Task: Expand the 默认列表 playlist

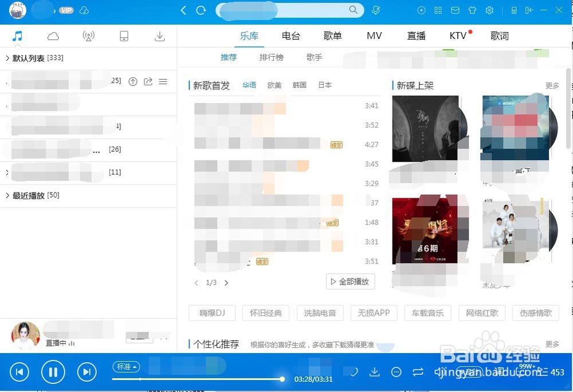Action: [7, 58]
